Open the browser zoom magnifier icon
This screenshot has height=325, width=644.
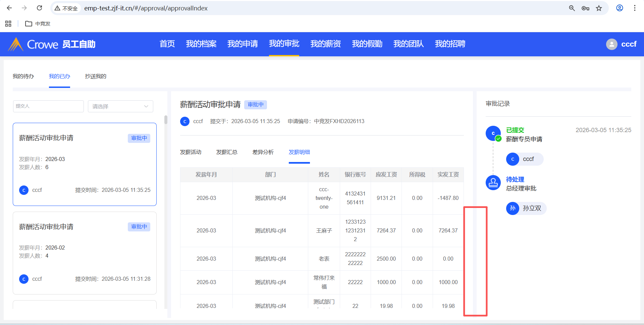572,8
